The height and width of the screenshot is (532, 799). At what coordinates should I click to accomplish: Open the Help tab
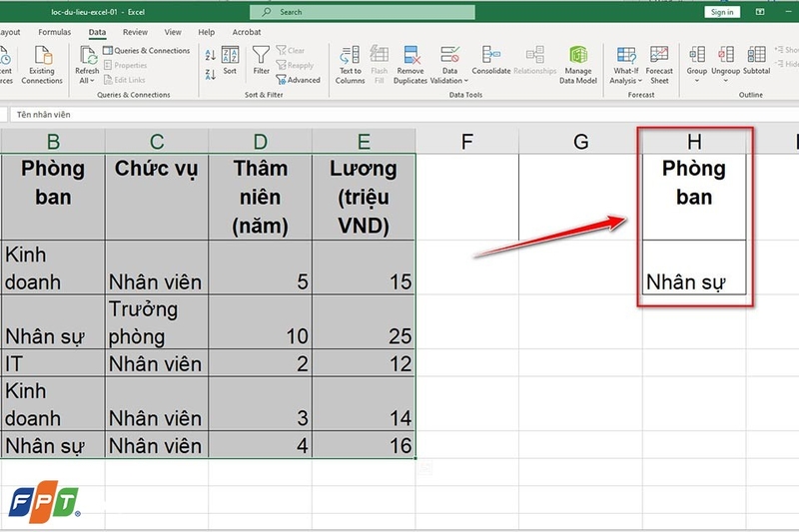click(207, 32)
